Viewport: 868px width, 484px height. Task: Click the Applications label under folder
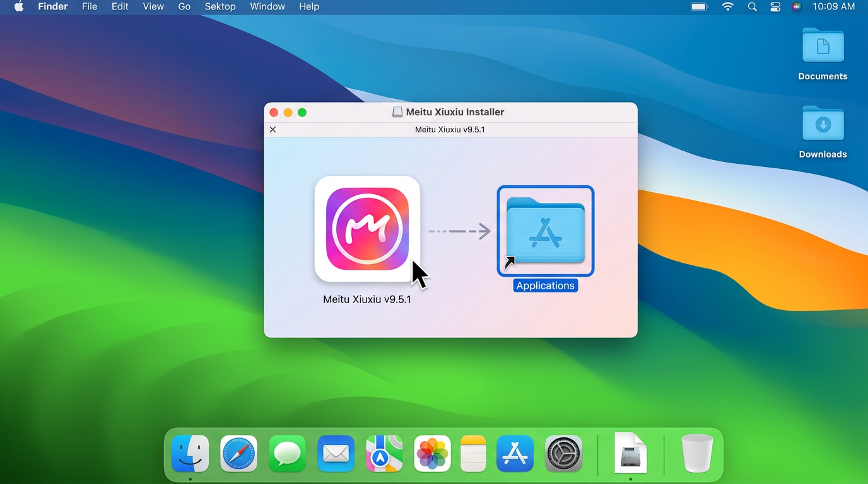click(x=546, y=285)
